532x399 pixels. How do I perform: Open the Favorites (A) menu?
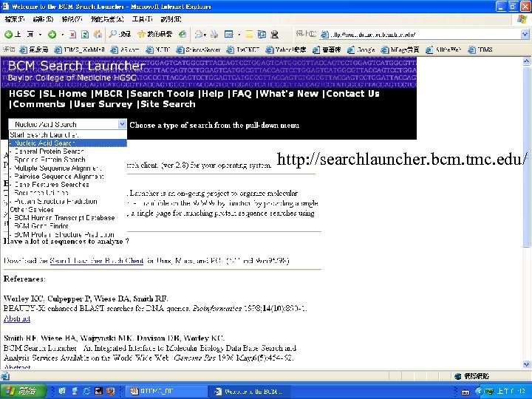pos(107,19)
